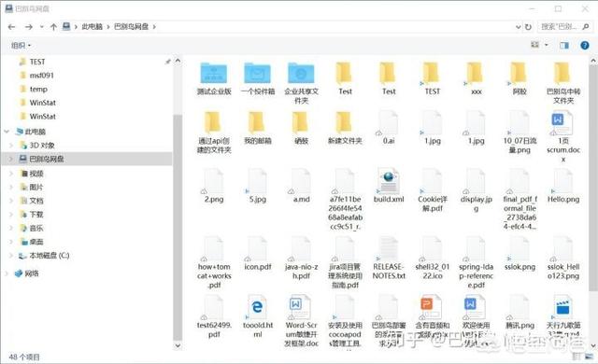Collapse the 此电脑 tree node
This screenshot has width=598, height=364.
(7, 132)
